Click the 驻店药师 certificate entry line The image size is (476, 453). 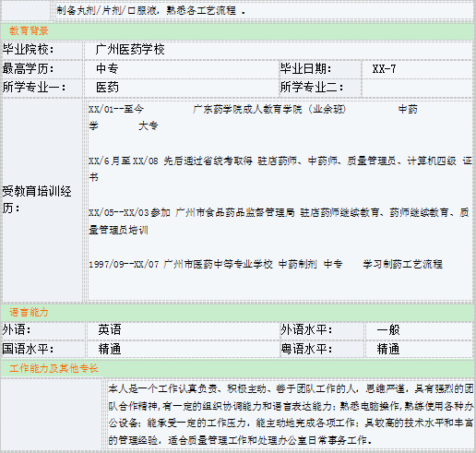(x=280, y=169)
